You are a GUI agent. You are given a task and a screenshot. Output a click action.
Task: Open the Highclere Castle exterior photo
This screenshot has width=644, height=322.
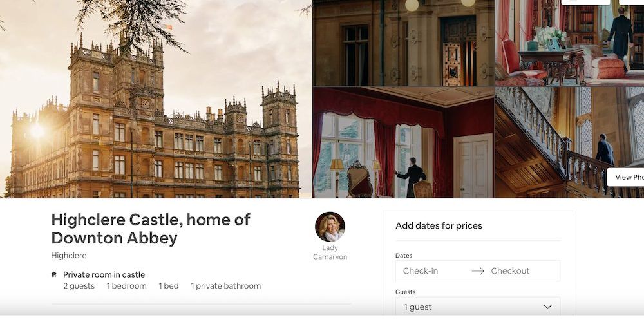pos(156,99)
